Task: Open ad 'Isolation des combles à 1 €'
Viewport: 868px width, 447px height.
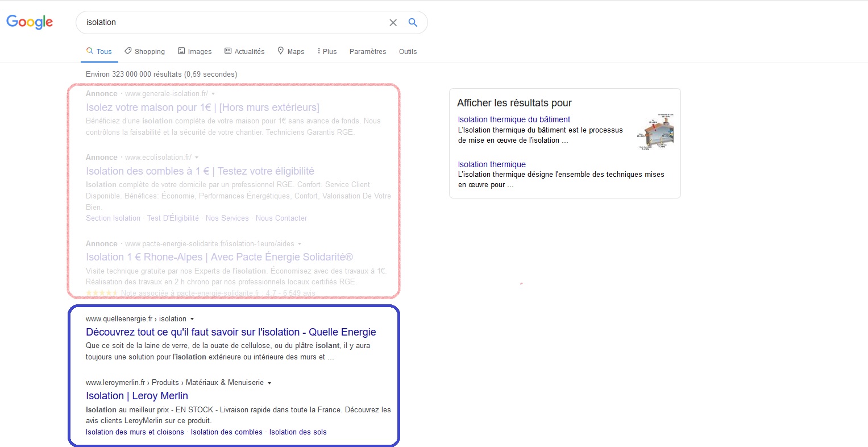Action: pos(200,171)
